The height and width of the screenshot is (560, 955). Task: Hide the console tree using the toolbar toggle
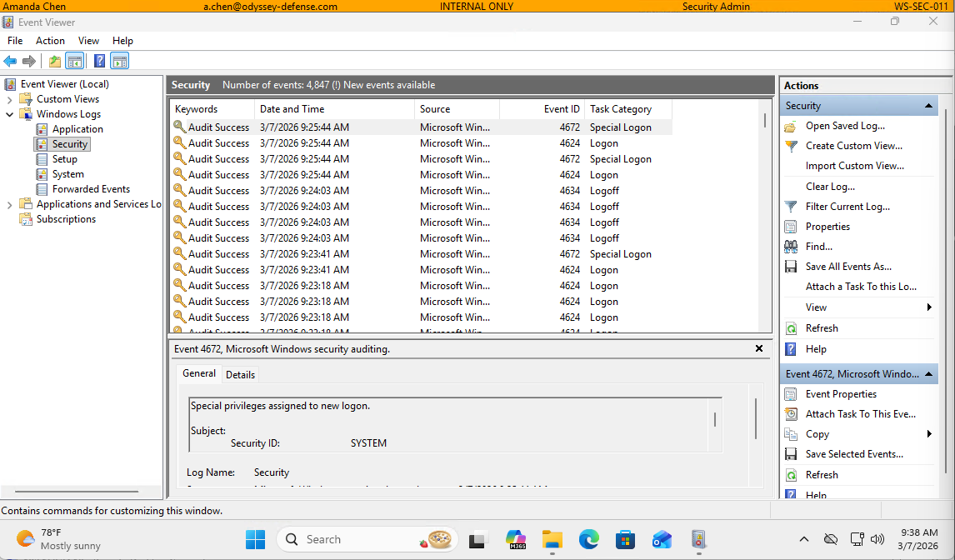pos(74,60)
